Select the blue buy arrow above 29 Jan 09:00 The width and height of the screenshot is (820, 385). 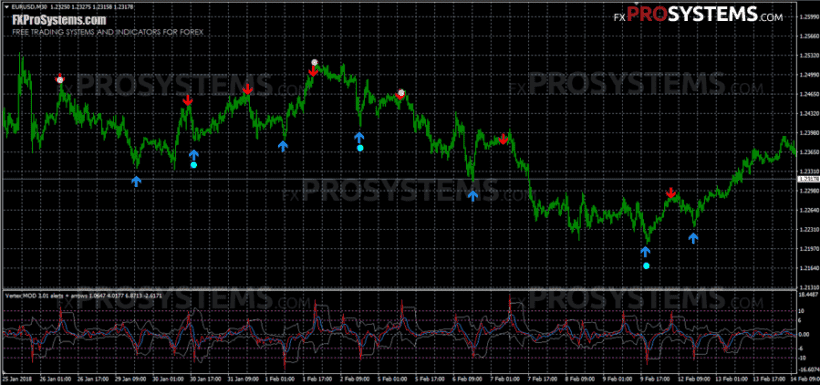(x=136, y=182)
